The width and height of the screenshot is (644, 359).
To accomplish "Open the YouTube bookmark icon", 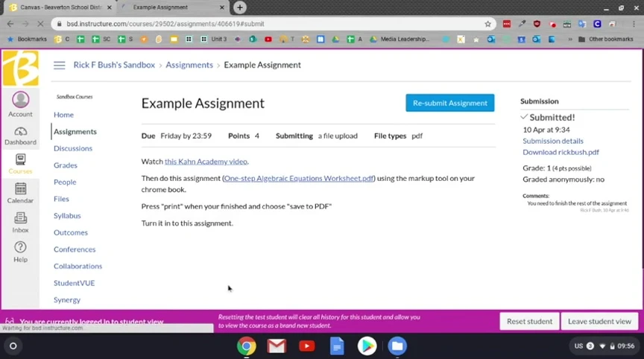I will click(x=268, y=39).
